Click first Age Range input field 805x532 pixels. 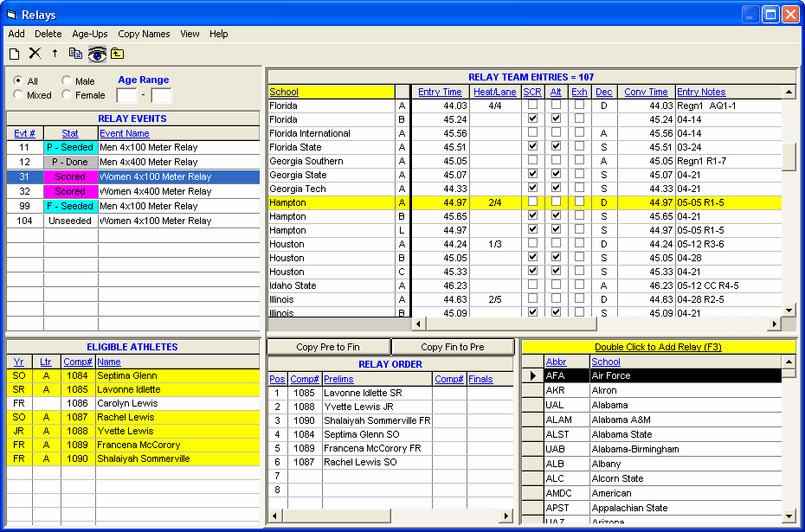coord(126,95)
